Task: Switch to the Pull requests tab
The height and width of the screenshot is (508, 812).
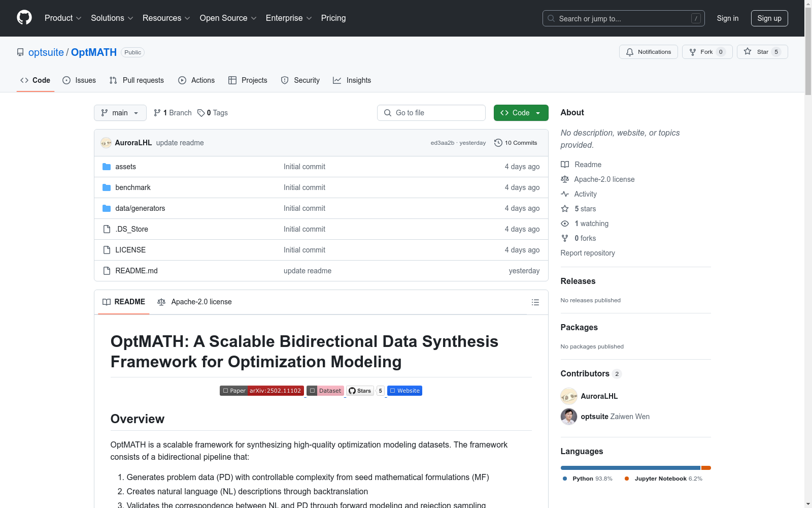Action: [137, 80]
